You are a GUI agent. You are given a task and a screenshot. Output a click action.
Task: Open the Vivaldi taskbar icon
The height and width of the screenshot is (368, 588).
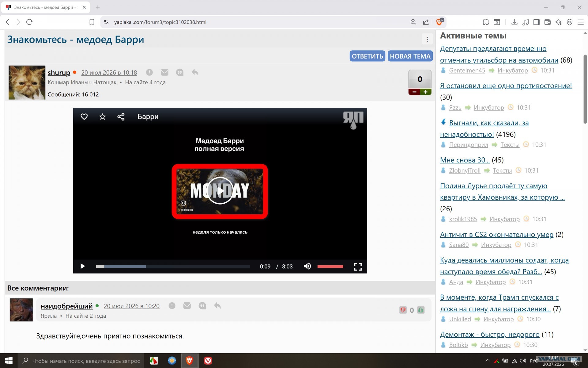208,361
